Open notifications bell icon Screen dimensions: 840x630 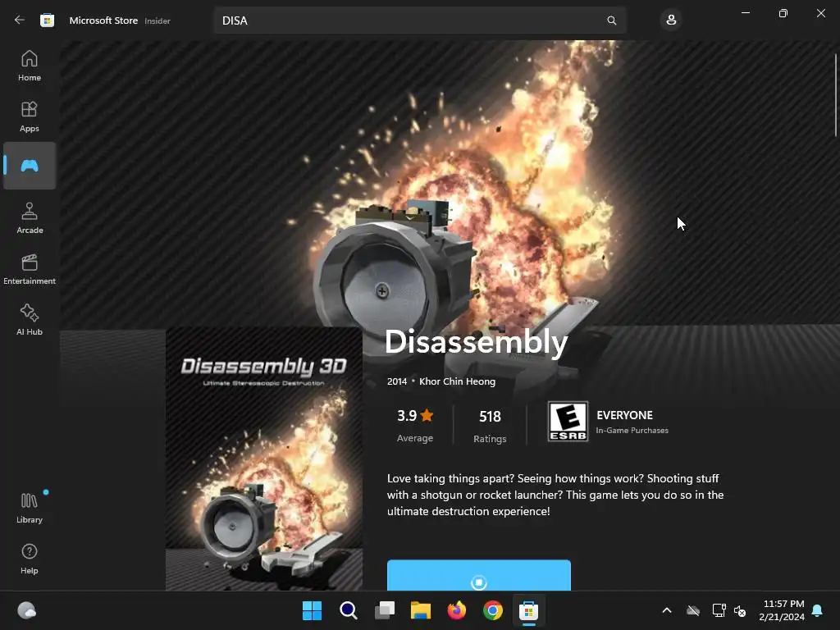[818, 610]
